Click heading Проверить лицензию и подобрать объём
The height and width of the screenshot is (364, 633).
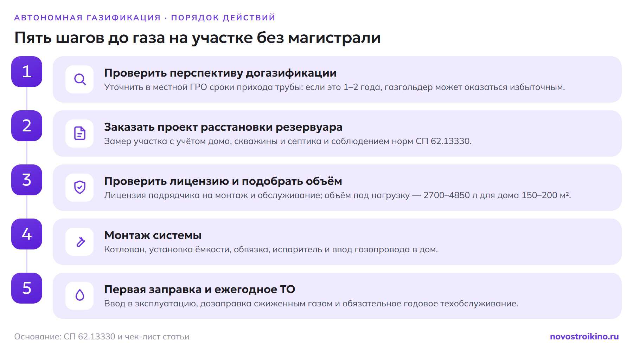tap(223, 181)
